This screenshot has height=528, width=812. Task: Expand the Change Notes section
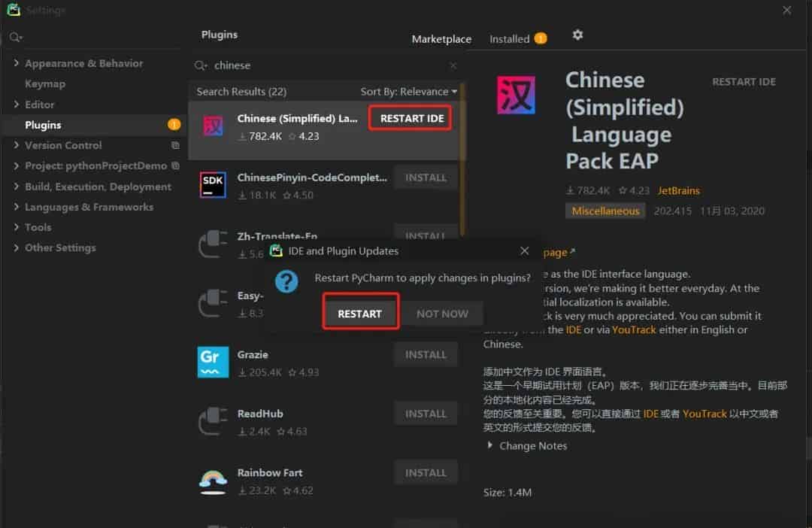[491, 445]
